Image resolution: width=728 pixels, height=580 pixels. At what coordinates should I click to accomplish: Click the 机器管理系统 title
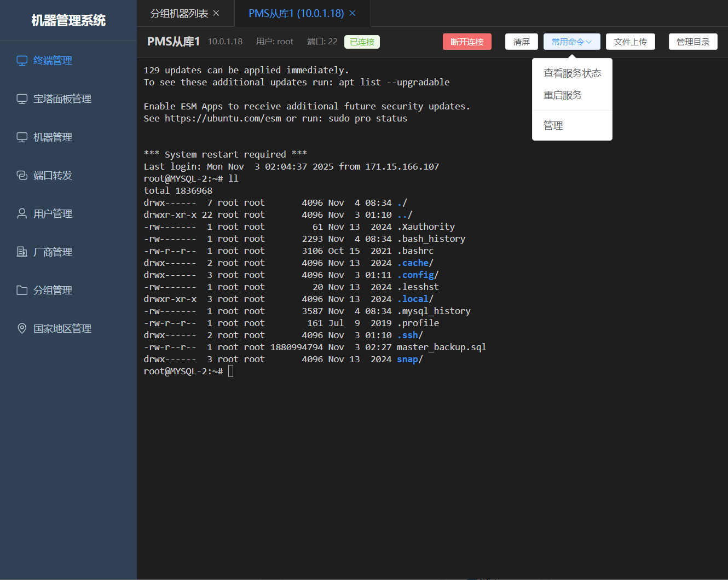point(68,21)
